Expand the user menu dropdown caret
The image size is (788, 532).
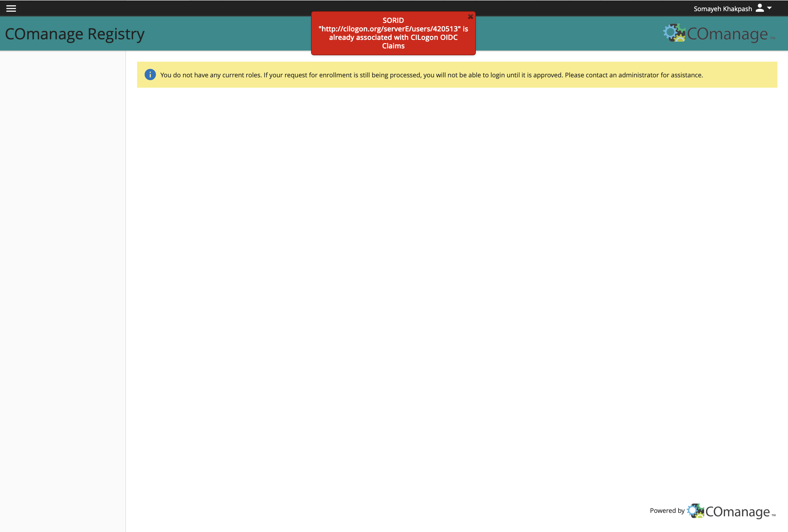coord(769,8)
